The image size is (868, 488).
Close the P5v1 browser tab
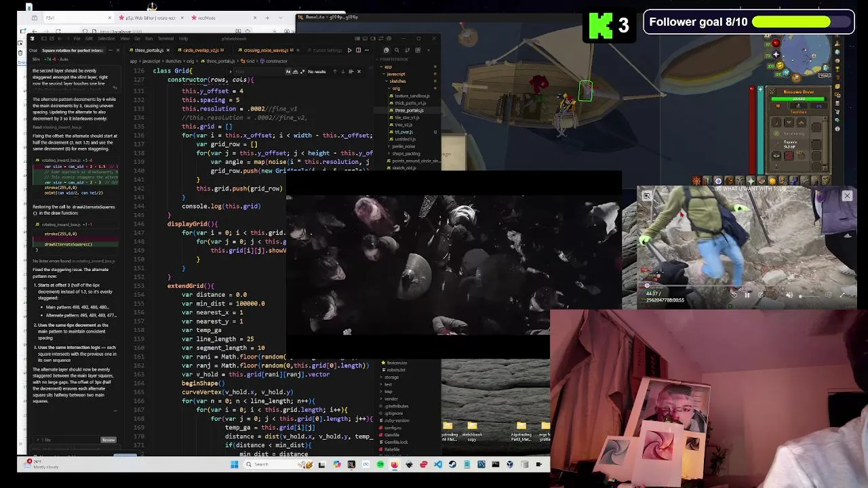(x=110, y=18)
